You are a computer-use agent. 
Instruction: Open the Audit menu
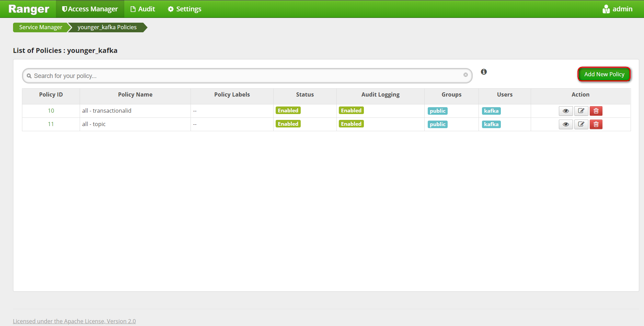coord(143,9)
